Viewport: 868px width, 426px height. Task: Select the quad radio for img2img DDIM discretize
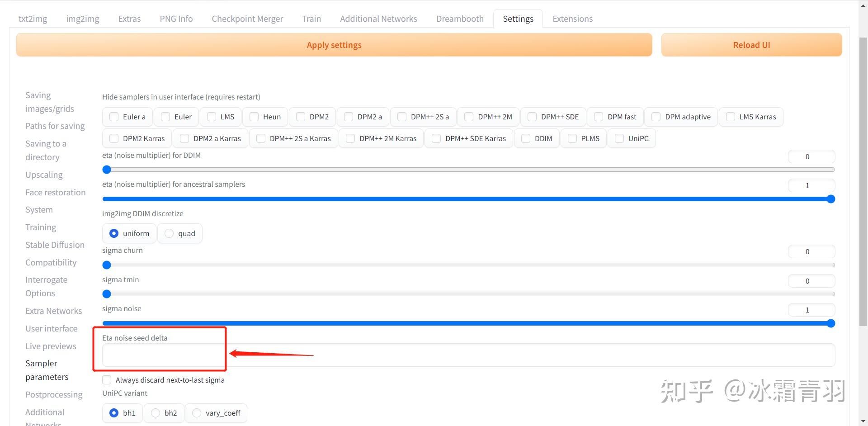[169, 233]
